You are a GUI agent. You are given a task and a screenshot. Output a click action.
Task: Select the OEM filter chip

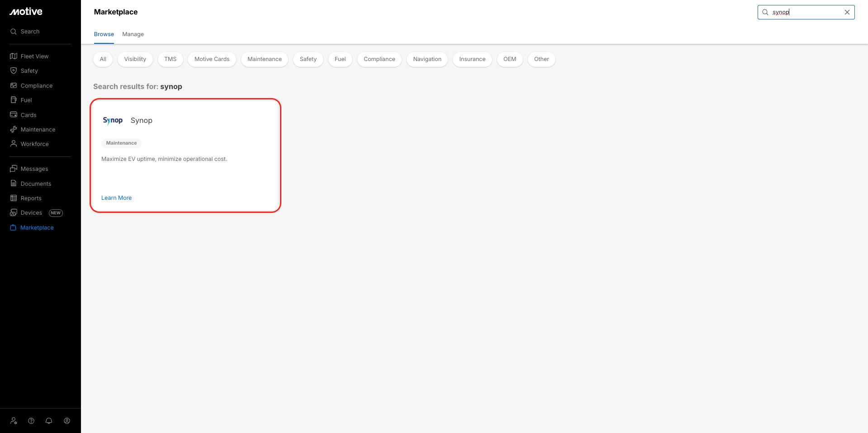(x=510, y=59)
